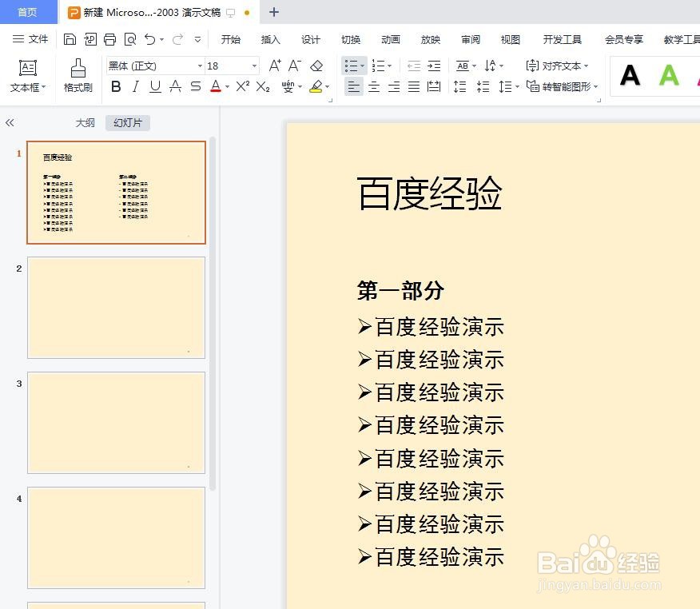Toggle bold formatting
This screenshot has width=700, height=609.
(x=116, y=86)
